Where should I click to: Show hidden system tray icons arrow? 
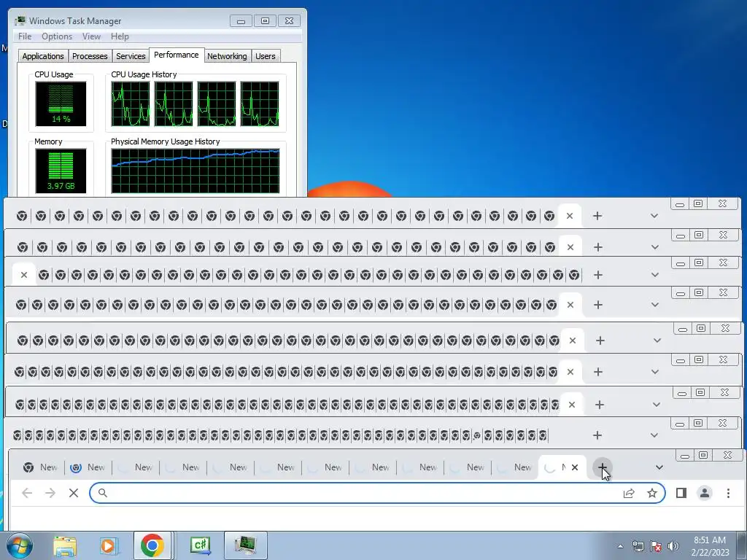point(620,546)
